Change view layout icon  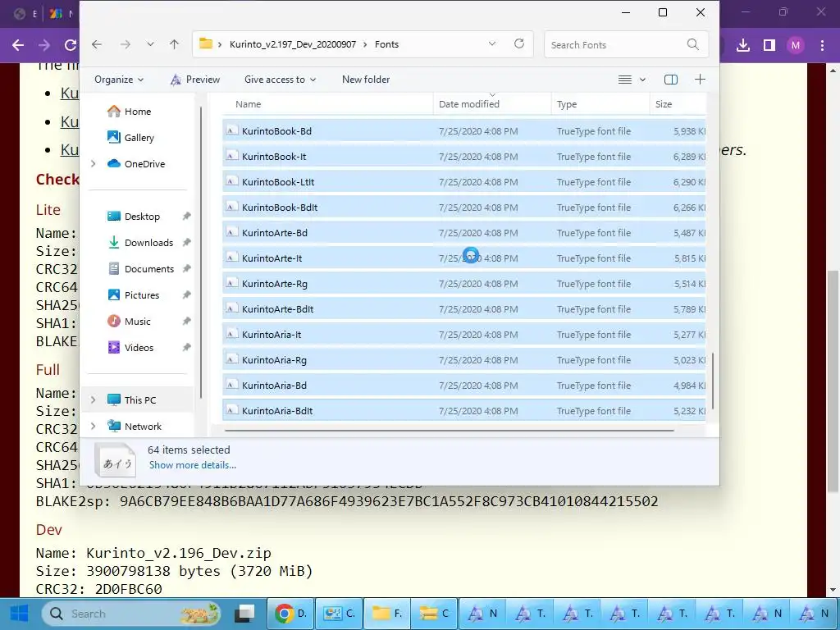click(x=624, y=80)
